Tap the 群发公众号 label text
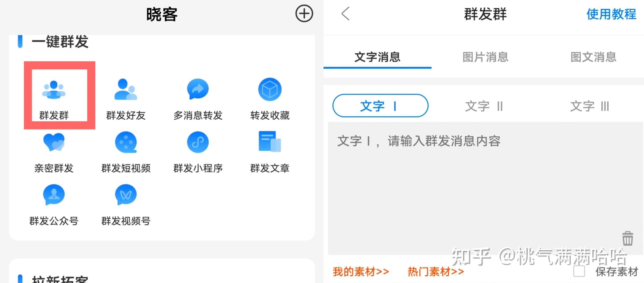The width and height of the screenshot is (644, 283). pos(54,221)
